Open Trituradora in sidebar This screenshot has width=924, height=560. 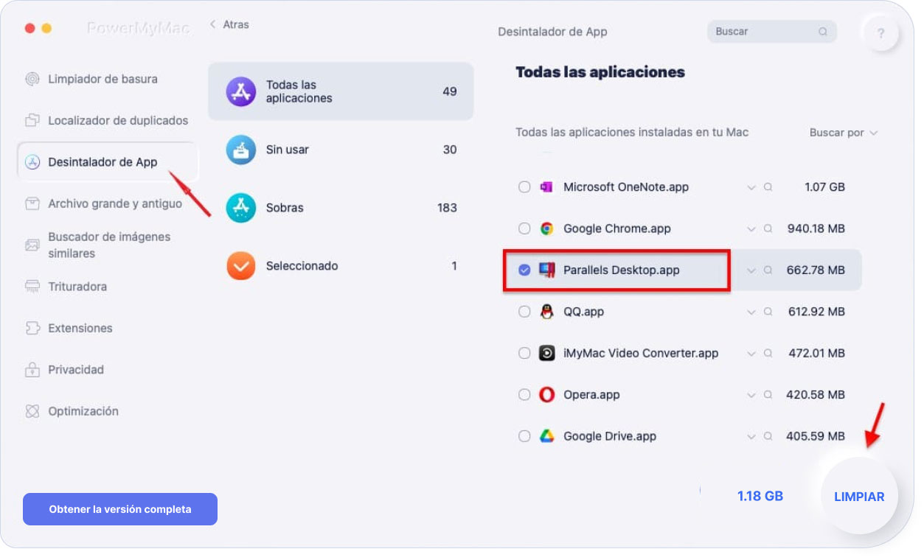[66, 286]
